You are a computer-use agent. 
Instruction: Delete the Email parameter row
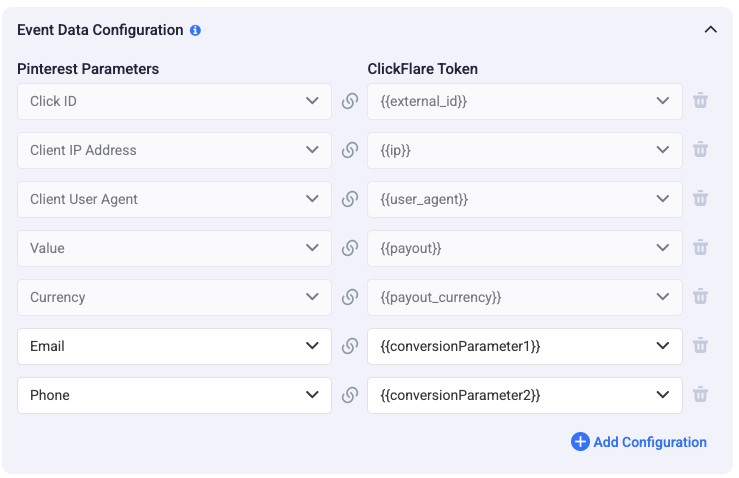coord(701,346)
